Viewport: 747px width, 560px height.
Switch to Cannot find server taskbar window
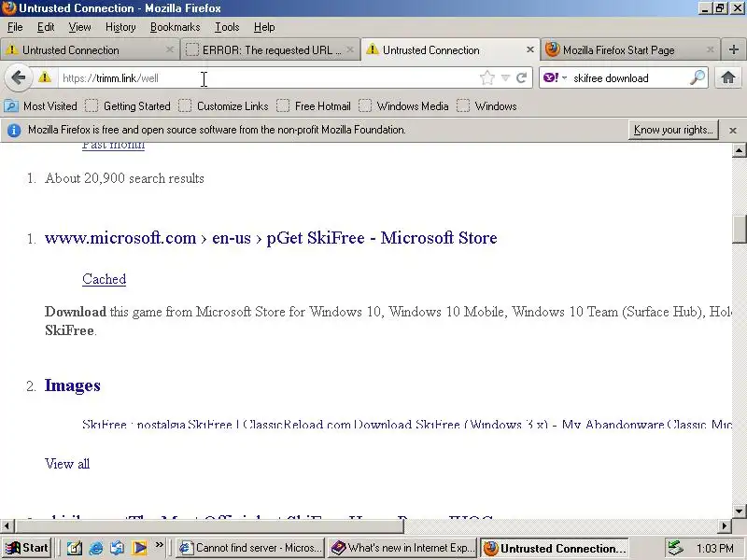point(250,548)
